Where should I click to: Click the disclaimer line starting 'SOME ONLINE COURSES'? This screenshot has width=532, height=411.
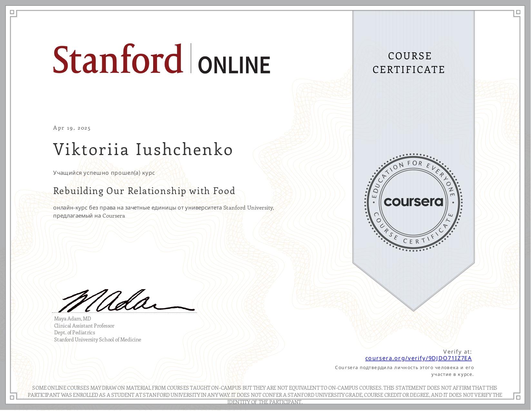(x=265, y=388)
